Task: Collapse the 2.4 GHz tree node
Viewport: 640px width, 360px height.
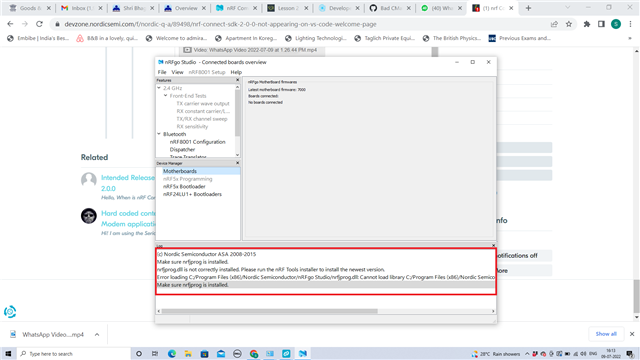Action: point(159,88)
